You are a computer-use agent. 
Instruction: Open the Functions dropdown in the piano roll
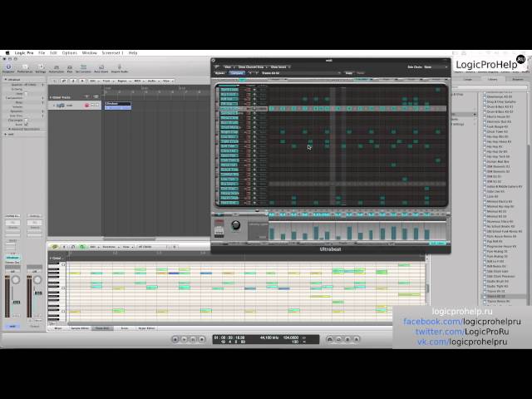[110, 247]
